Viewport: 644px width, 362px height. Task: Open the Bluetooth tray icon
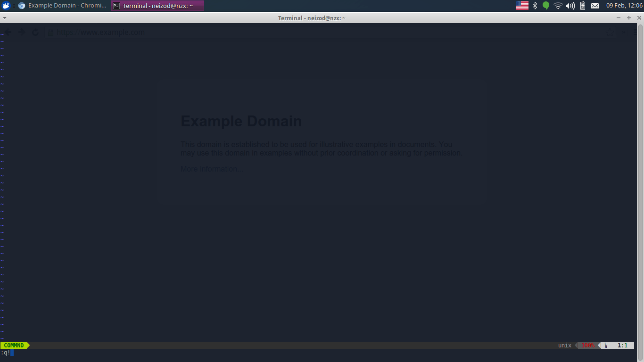(x=535, y=6)
